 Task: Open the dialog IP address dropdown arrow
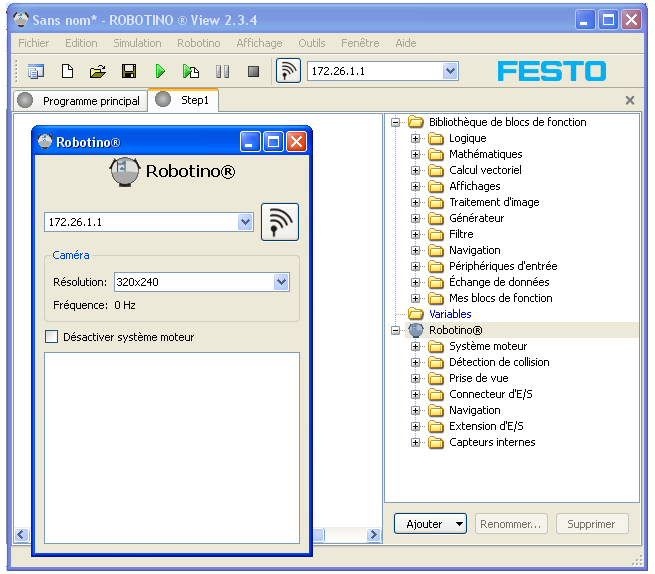pyautogui.click(x=245, y=222)
